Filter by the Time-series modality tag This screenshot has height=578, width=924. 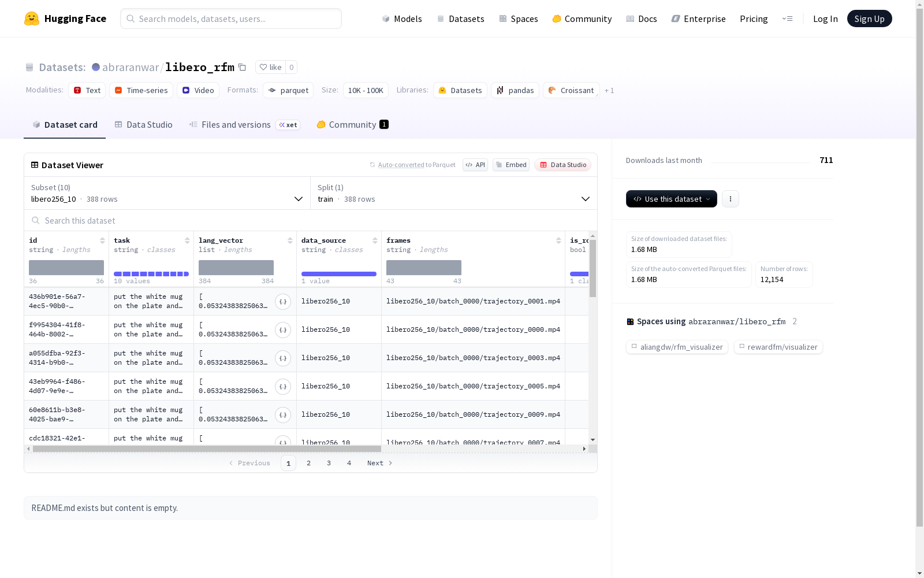point(141,90)
